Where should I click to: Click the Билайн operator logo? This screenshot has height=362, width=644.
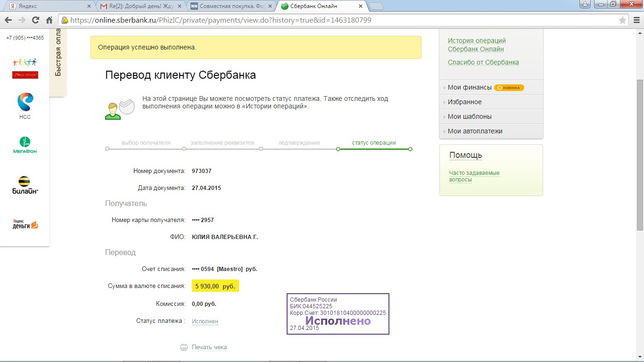tap(25, 185)
